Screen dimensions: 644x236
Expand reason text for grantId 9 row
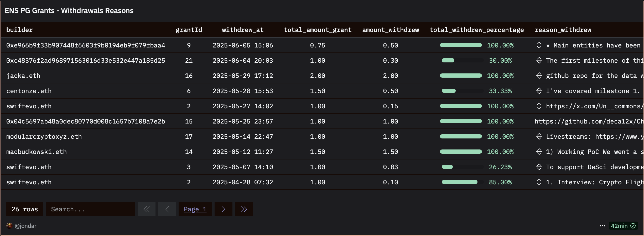point(539,45)
